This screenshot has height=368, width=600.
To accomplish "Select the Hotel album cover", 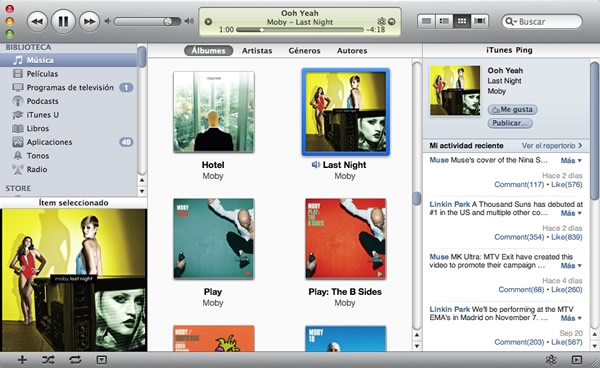I will (214, 112).
